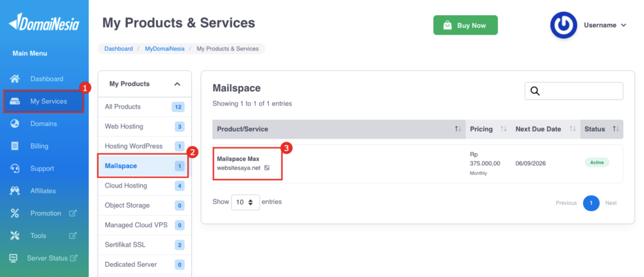Image resolution: width=644 pixels, height=277 pixels.
Task: Click the search magnifier icon
Action: tap(535, 91)
